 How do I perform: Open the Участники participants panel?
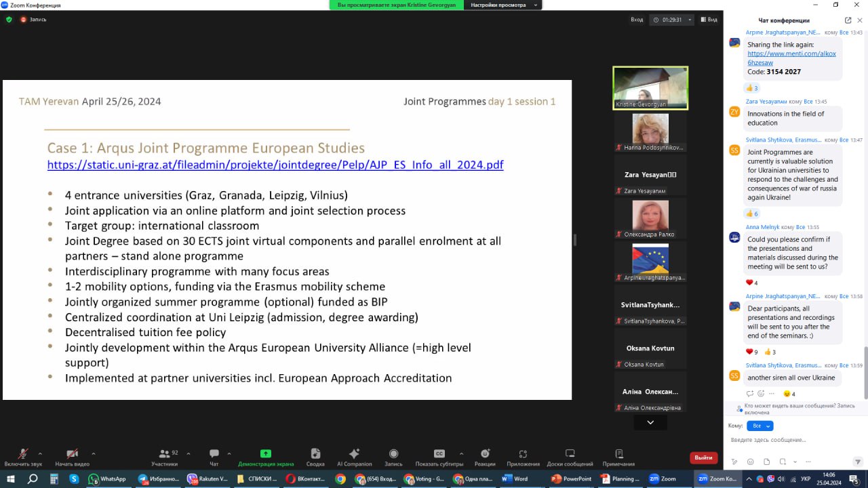coord(164,454)
